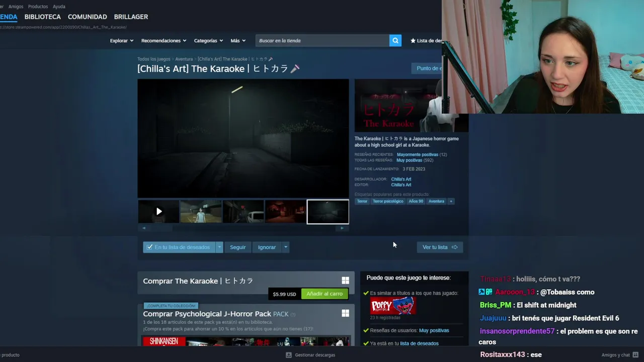This screenshot has height=362, width=644.
Task: Select the Terror psicológico tag
Action: pos(388,201)
